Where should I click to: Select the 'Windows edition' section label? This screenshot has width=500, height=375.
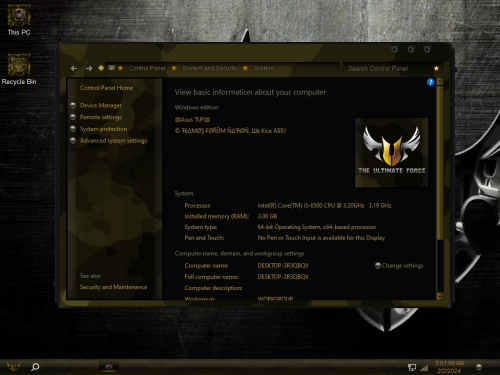(x=196, y=107)
